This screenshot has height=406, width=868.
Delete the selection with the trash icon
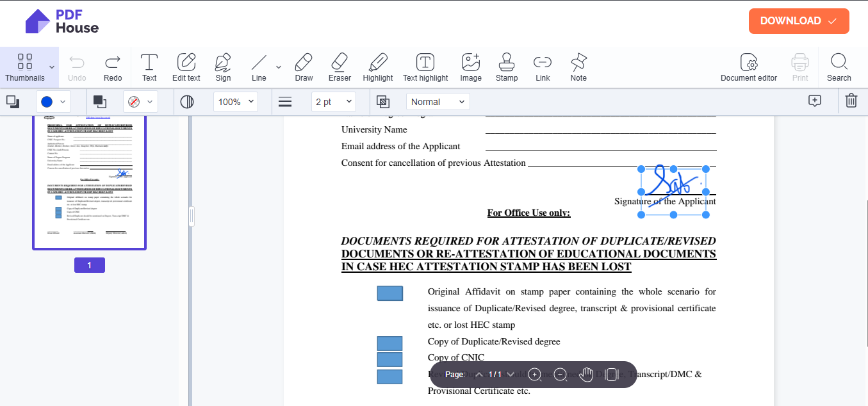coord(851,101)
